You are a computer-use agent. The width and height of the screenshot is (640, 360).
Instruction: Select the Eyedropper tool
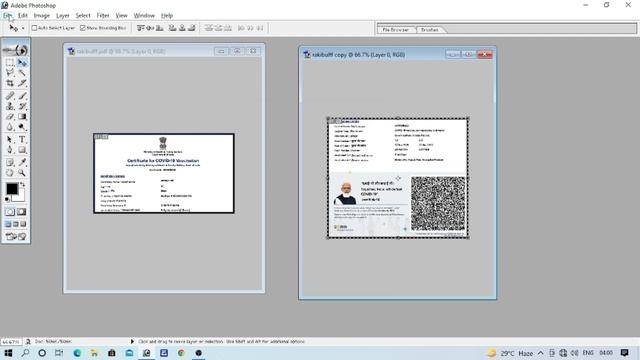(x=22, y=162)
